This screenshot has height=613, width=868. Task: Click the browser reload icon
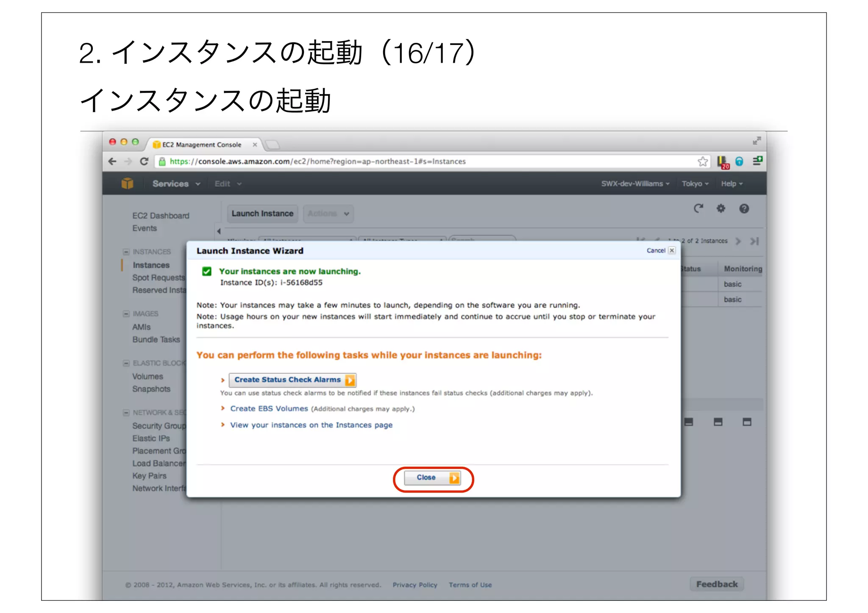click(x=144, y=161)
